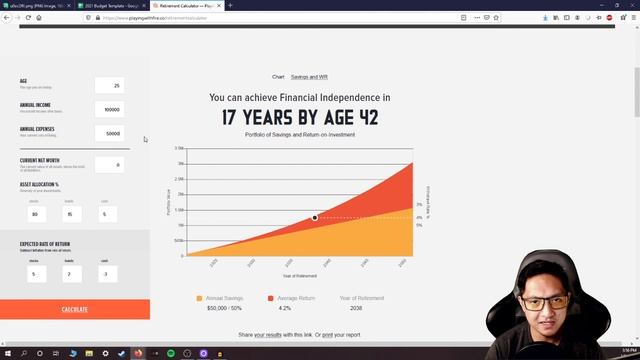
Task: Click the Annual Income input field
Action: pos(109,109)
